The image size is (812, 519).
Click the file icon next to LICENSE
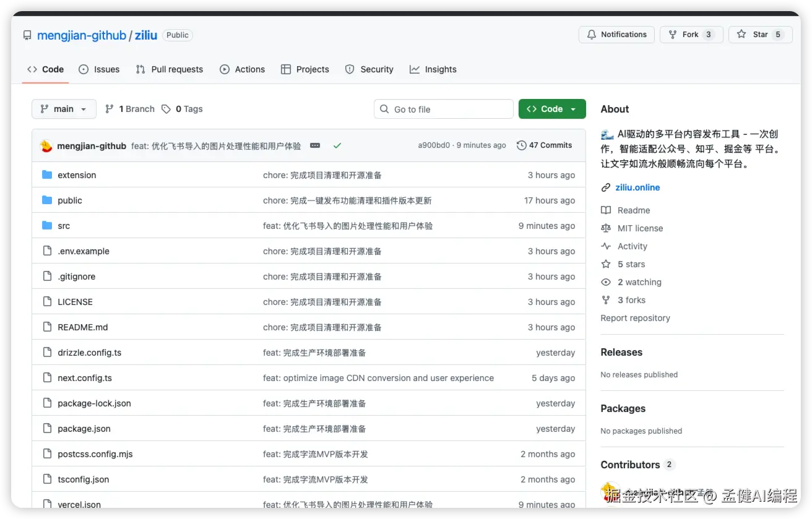coord(47,302)
